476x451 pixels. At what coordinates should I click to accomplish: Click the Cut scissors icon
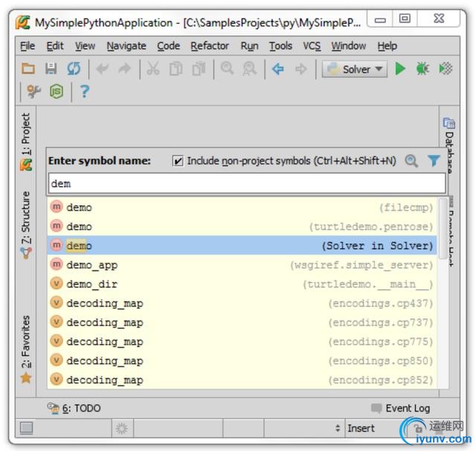click(x=153, y=68)
